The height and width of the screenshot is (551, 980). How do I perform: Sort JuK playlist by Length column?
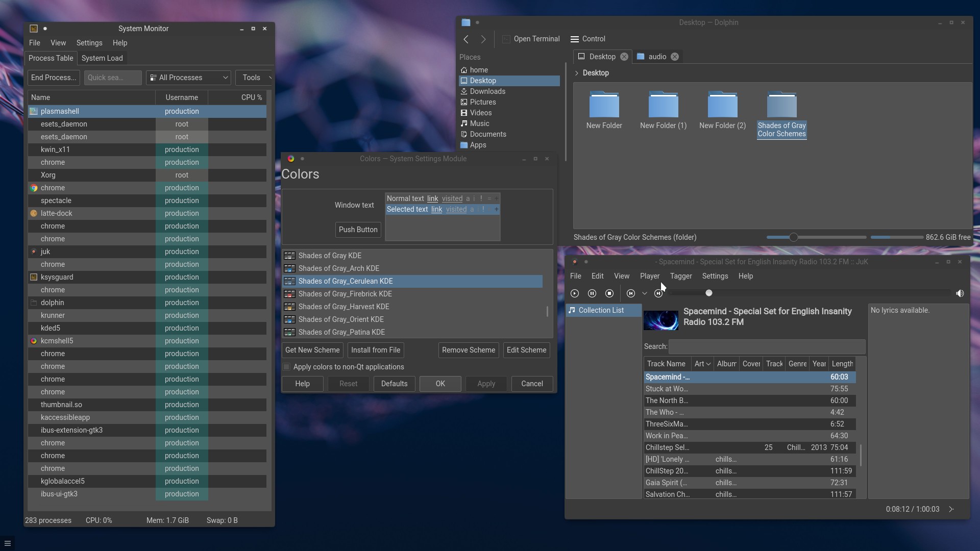point(842,364)
